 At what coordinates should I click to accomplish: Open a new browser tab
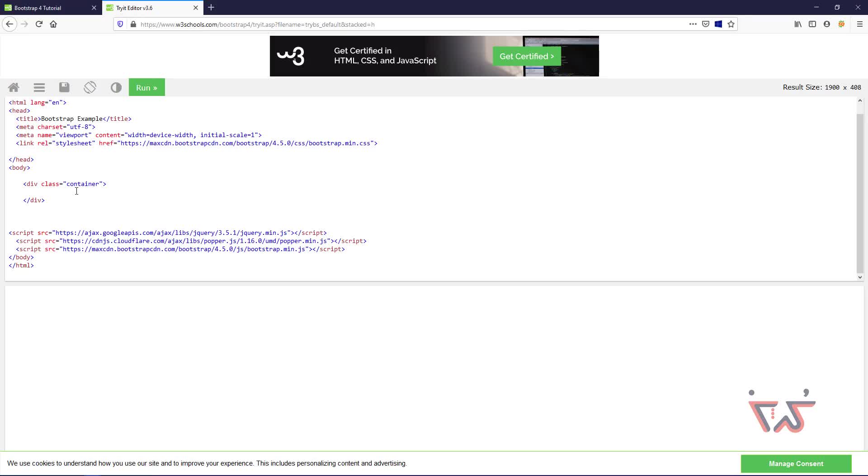tap(211, 8)
